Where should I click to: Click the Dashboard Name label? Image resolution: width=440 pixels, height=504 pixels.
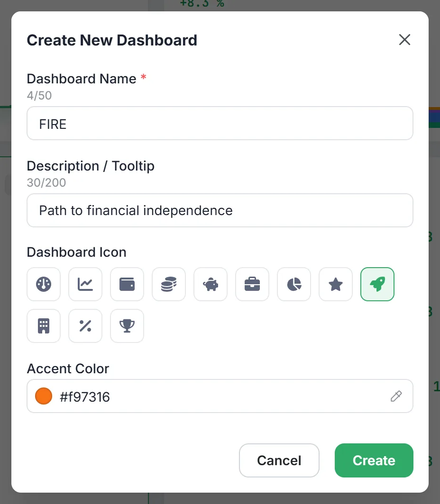[x=82, y=79]
